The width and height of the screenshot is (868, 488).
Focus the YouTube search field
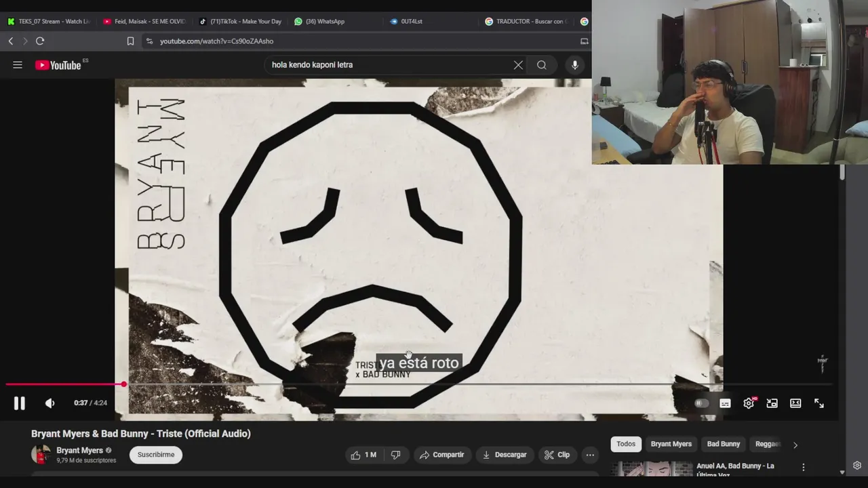point(390,65)
